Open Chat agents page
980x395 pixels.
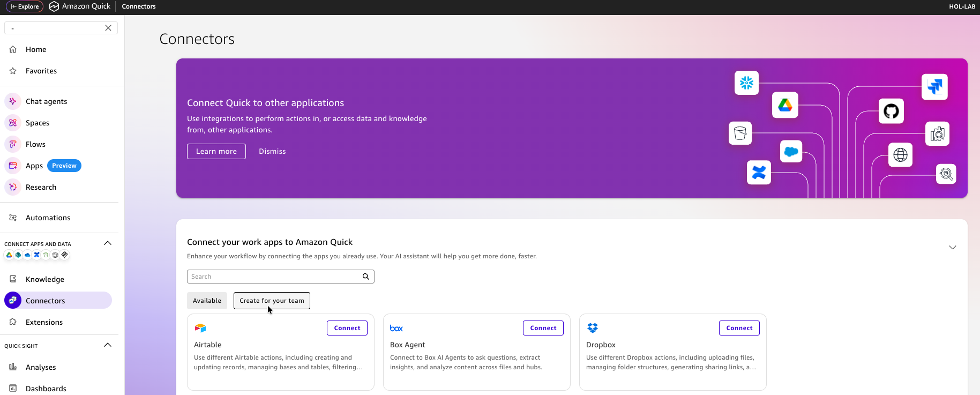47,101
